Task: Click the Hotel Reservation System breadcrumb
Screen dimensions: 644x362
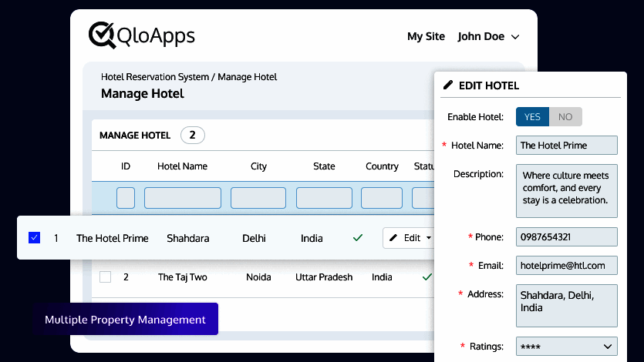Action: (155, 77)
